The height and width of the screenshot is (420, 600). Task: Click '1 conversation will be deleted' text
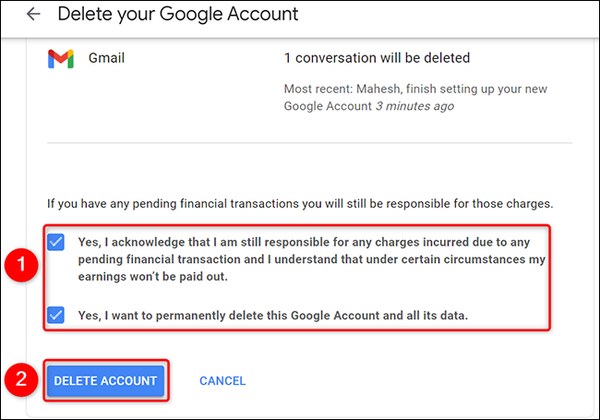pyautogui.click(x=377, y=58)
